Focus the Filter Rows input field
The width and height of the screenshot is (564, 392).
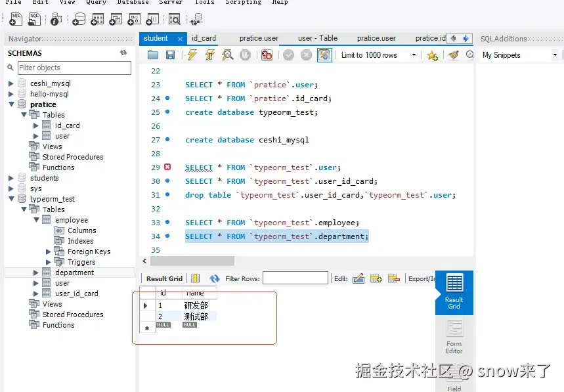pyautogui.click(x=295, y=278)
